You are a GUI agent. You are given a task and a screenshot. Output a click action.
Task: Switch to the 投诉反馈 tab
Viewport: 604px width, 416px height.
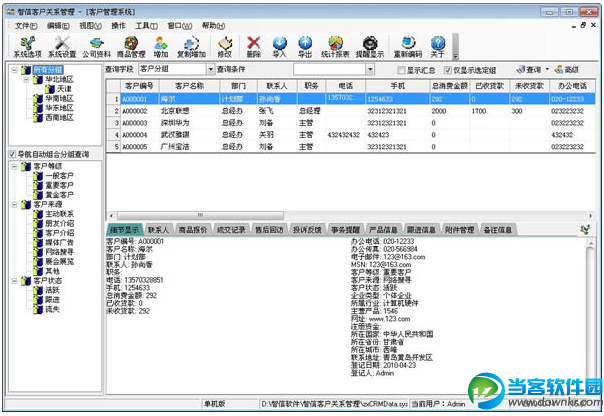pyautogui.click(x=307, y=230)
